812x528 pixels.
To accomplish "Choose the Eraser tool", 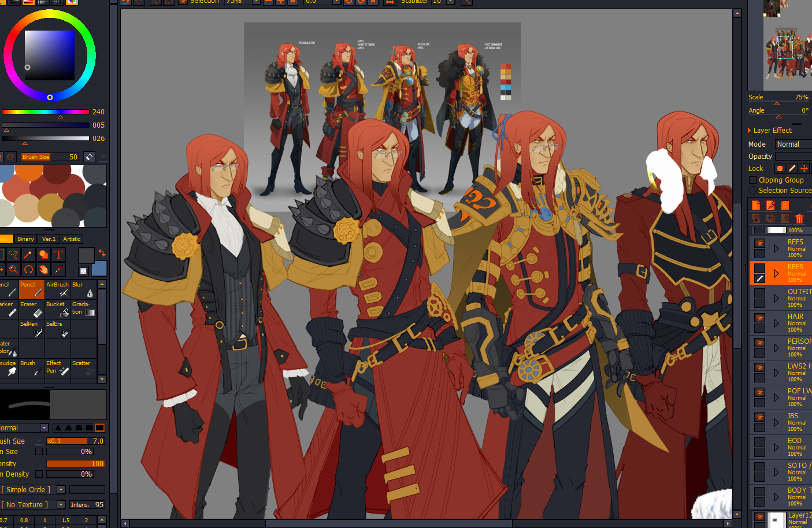I will pyautogui.click(x=31, y=309).
